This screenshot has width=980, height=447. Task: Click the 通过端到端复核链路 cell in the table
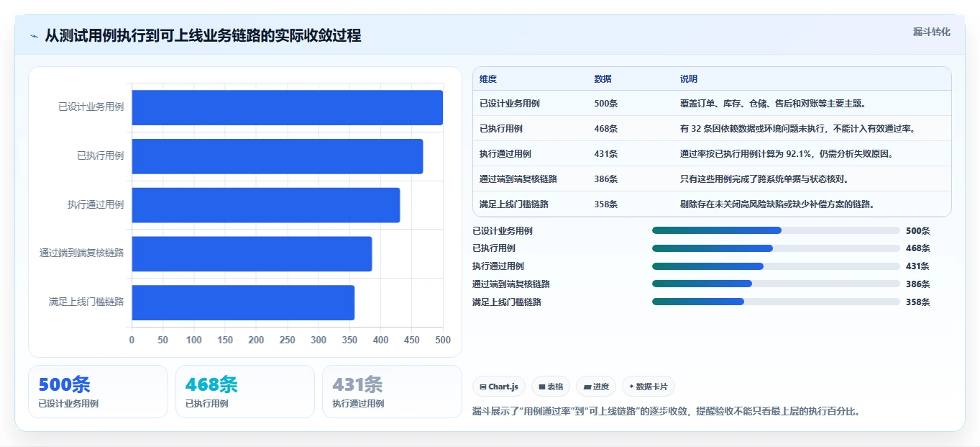click(x=518, y=179)
